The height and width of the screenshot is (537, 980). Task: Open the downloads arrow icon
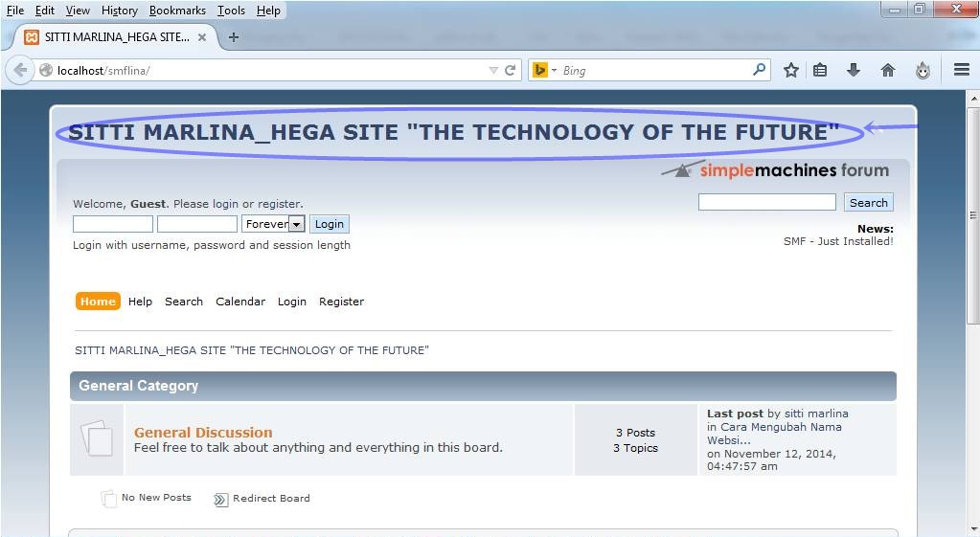(x=853, y=70)
